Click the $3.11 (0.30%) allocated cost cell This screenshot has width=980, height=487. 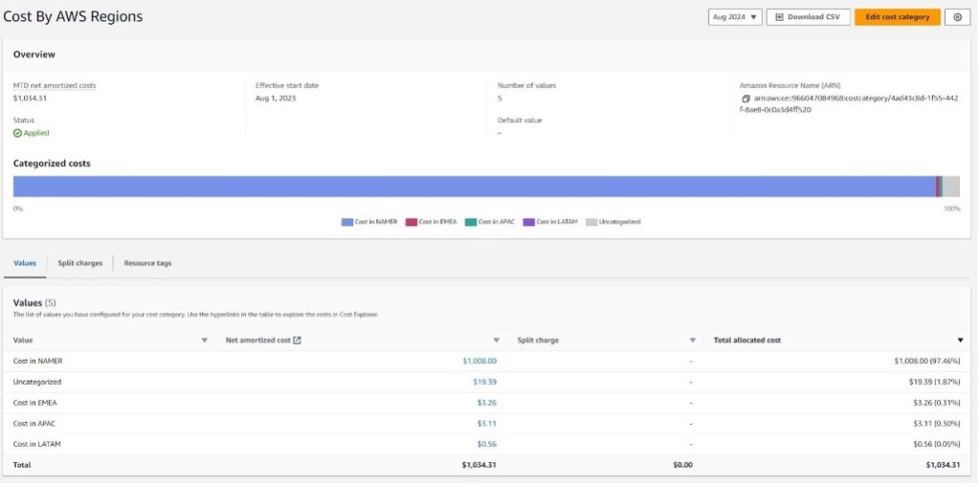[x=936, y=423]
